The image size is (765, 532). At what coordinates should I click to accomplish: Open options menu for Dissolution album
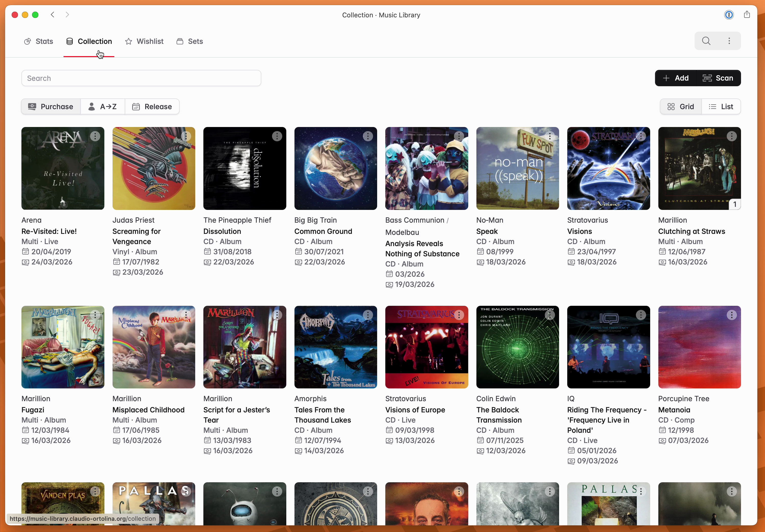[277, 136]
